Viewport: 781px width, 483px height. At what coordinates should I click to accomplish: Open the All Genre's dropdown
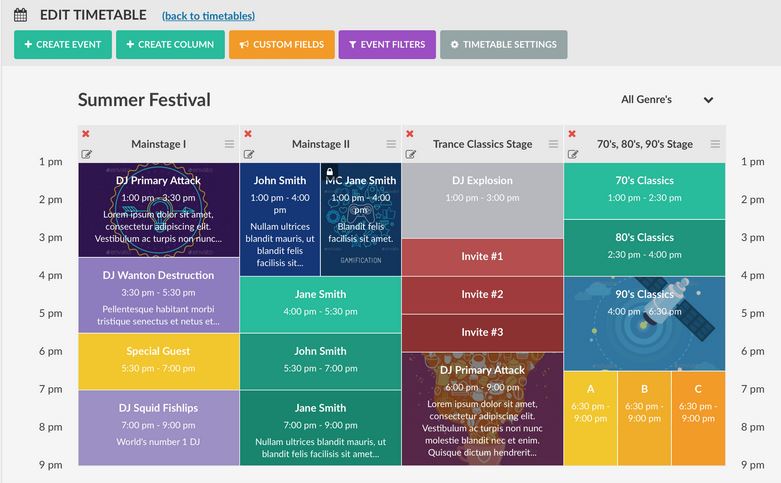(666, 100)
